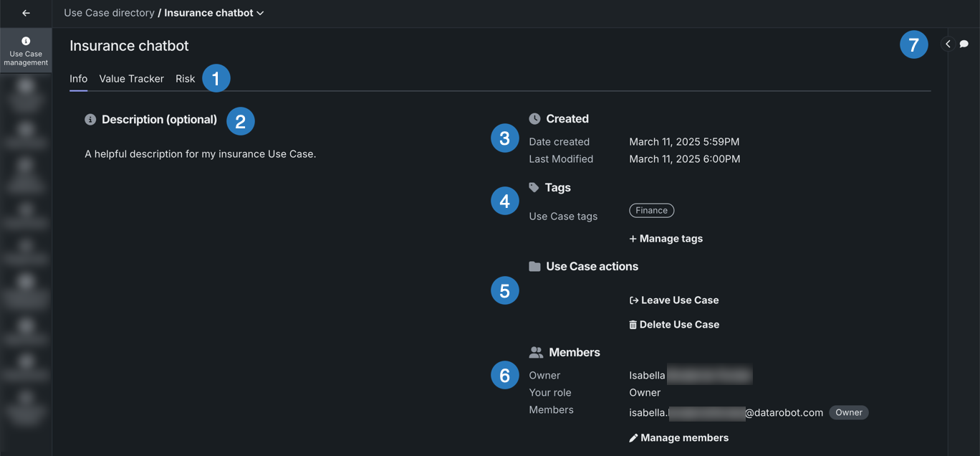Select the Info tab

(78, 79)
